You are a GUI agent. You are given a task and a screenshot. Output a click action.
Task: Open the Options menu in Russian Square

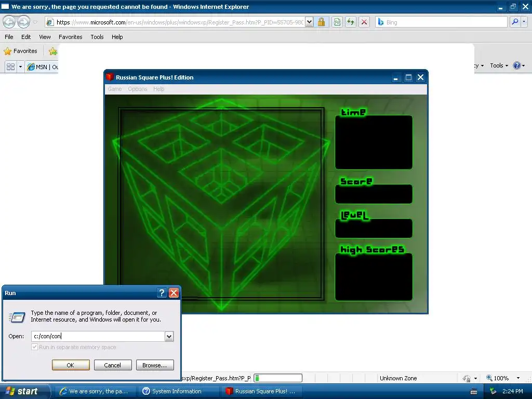[x=137, y=89]
